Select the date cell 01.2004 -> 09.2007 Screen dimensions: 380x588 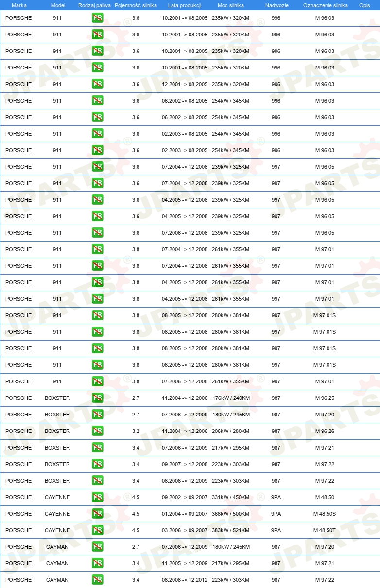point(185,514)
